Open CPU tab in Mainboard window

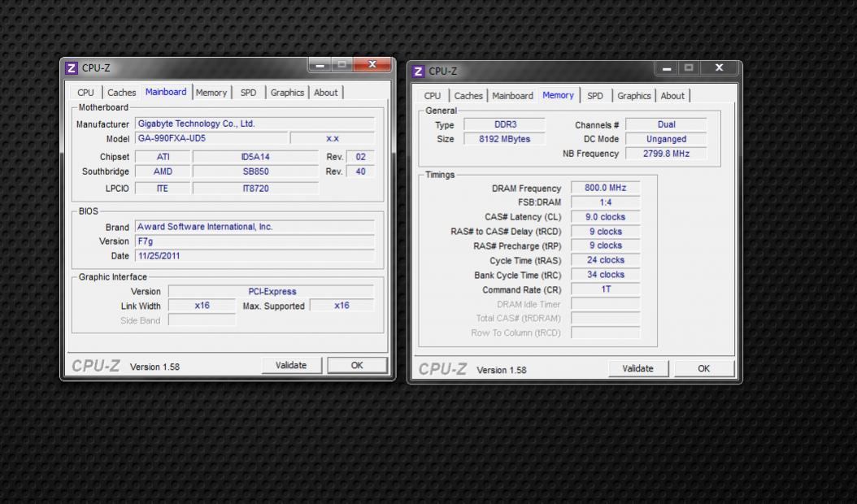click(x=85, y=93)
